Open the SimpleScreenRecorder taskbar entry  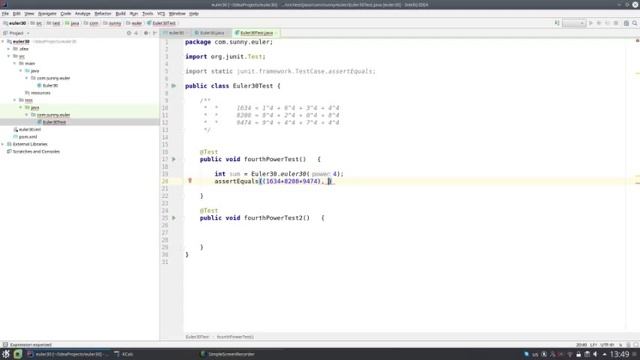(228, 354)
